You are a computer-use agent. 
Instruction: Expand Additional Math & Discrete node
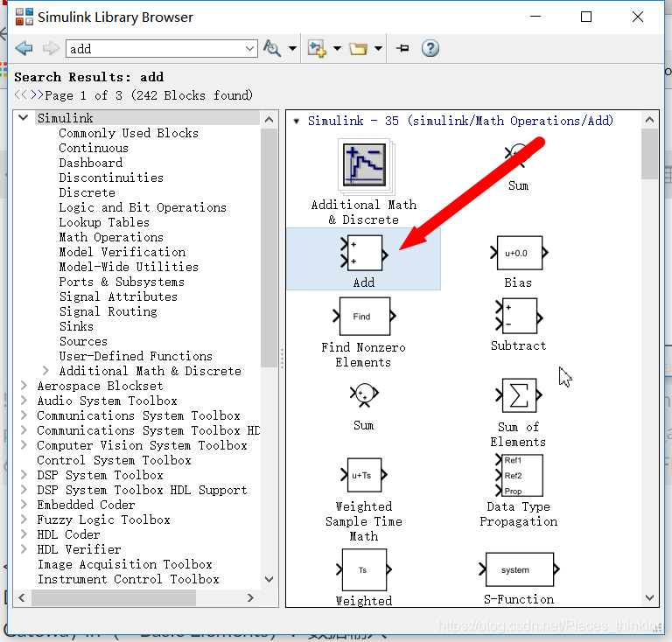[45, 371]
